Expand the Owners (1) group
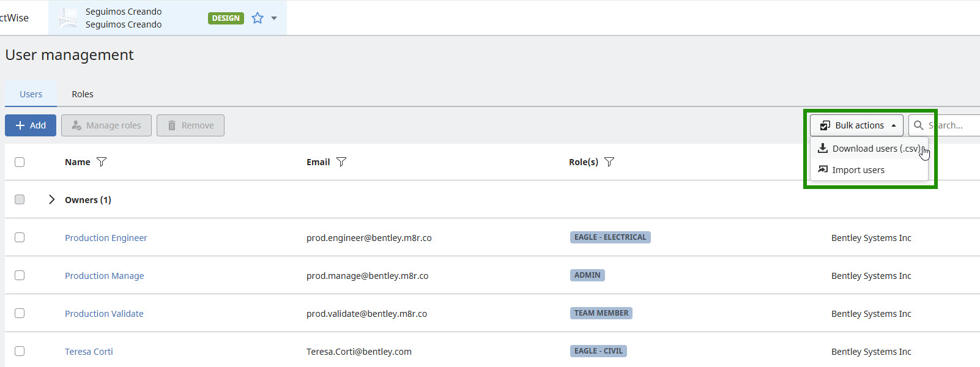Image resolution: width=980 pixels, height=367 pixels. [52, 199]
